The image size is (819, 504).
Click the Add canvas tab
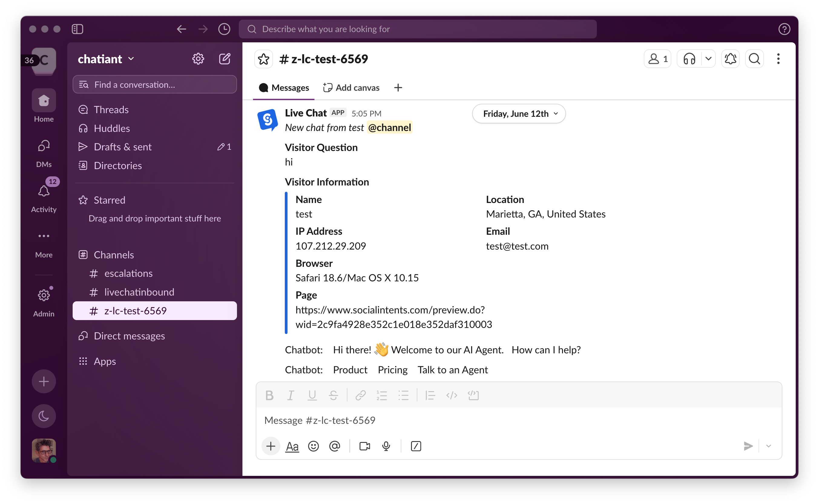tap(351, 88)
